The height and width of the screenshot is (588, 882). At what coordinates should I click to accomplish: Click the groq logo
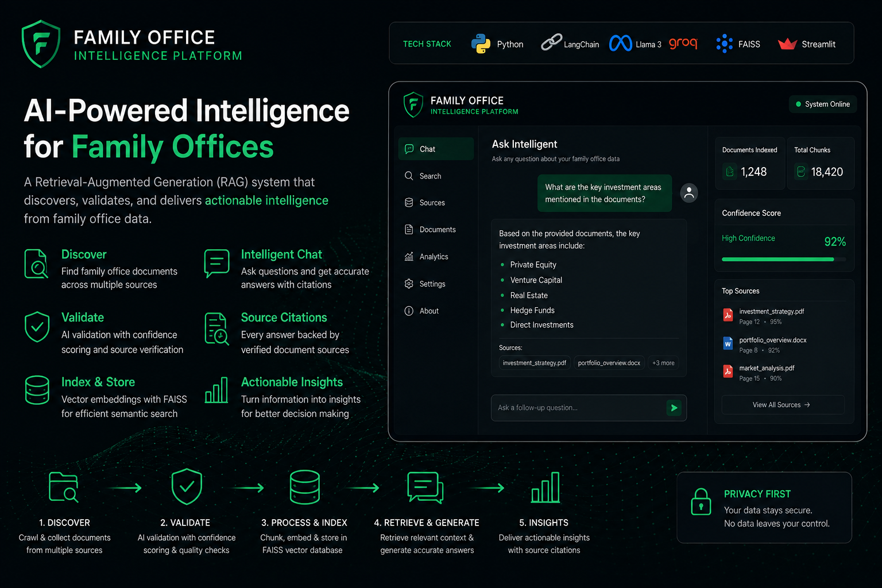(683, 43)
